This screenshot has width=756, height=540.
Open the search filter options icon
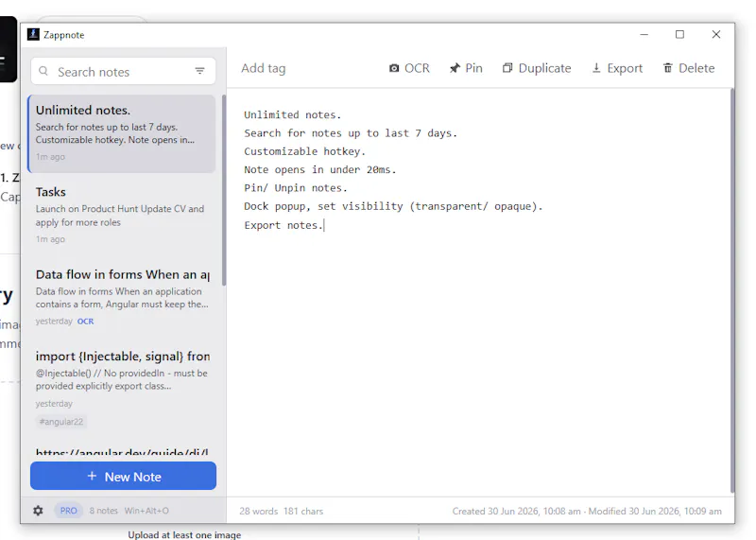[x=199, y=72]
